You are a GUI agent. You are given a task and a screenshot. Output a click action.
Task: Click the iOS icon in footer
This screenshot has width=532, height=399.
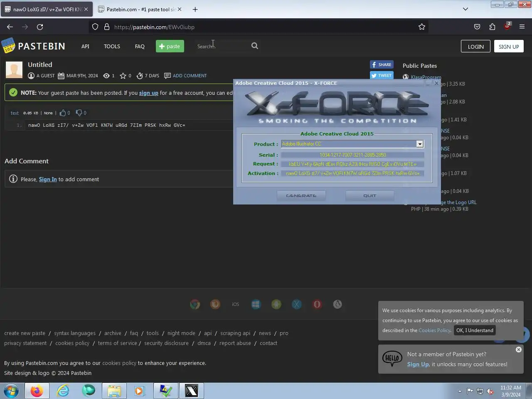click(x=236, y=304)
